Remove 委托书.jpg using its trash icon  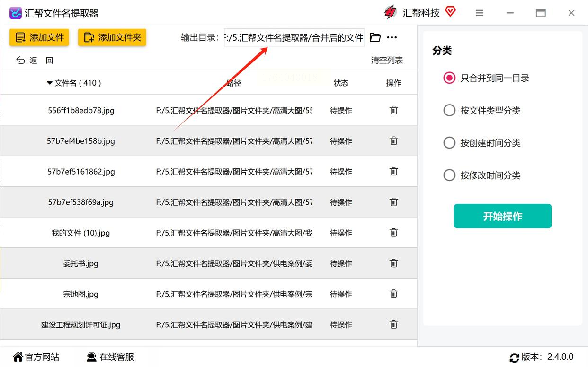point(393,263)
